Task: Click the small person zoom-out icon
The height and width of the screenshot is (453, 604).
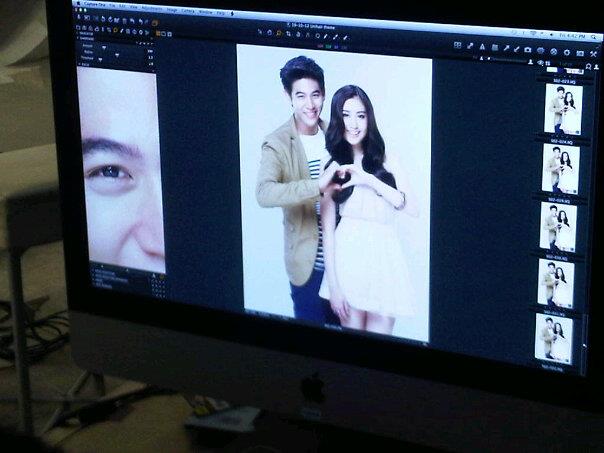Action: click(482, 58)
